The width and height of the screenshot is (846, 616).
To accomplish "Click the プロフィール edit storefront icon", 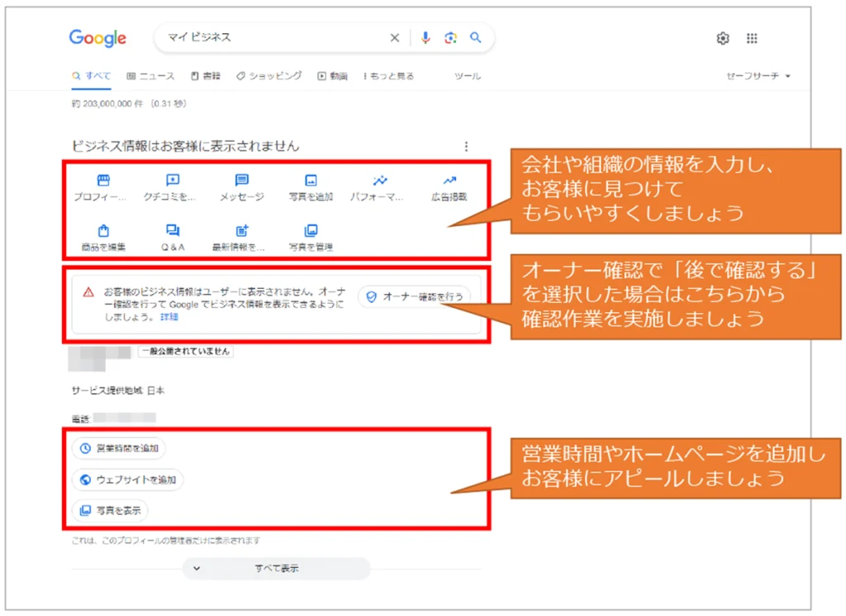I will (x=103, y=180).
